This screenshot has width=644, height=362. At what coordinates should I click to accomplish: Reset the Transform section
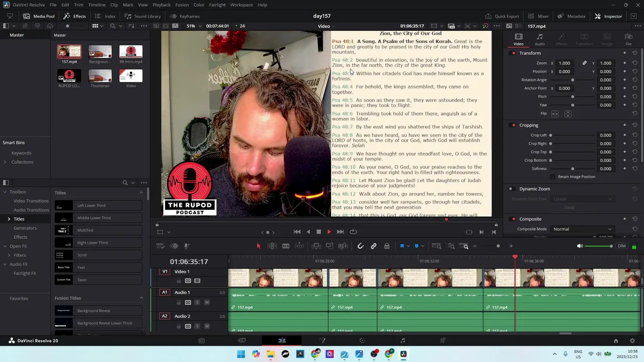tap(635, 53)
